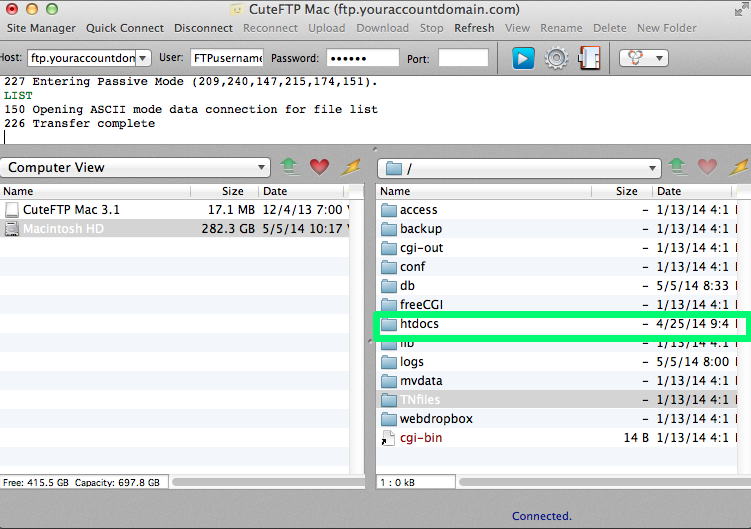Sort local pane by Size column
The width and height of the screenshot is (751, 529).
click(x=225, y=191)
